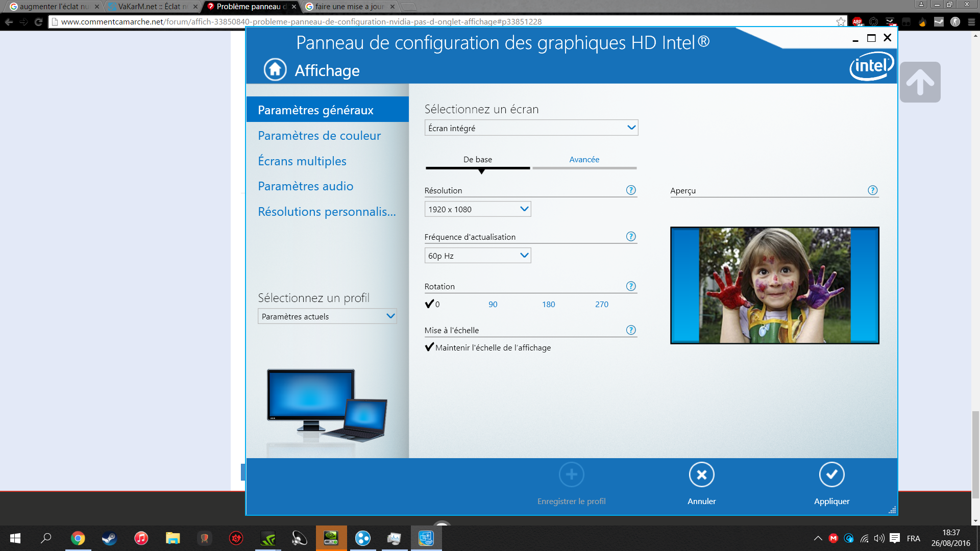Select the 180 degree rotation option
This screenshot has width=980, height=551.
(x=548, y=304)
